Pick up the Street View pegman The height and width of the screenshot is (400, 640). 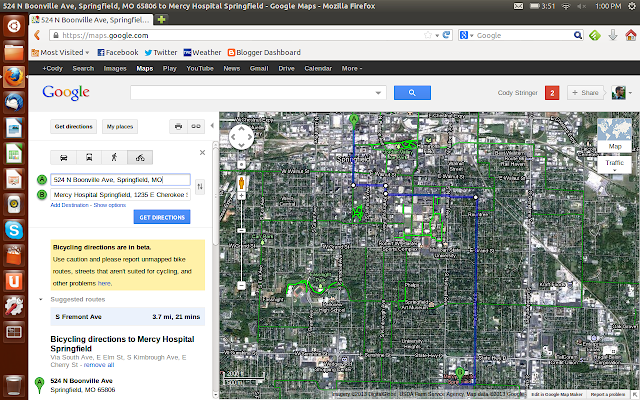pos(241,182)
